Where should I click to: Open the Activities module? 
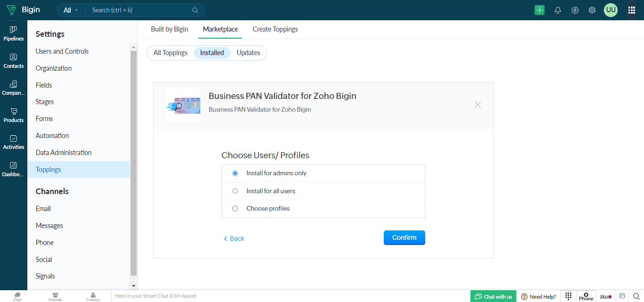pyautogui.click(x=14, y=142)
